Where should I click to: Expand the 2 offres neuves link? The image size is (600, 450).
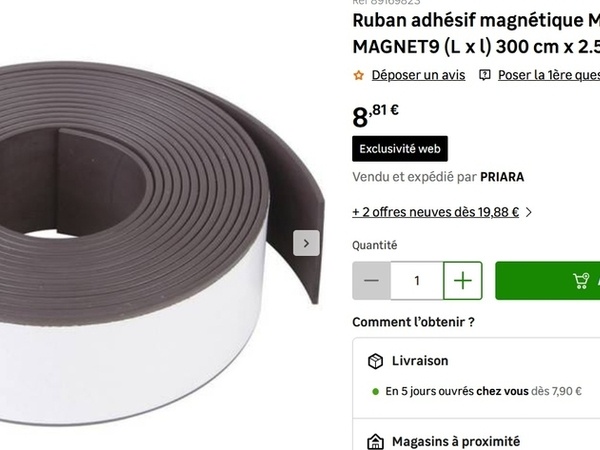click(x=435, y=212)
